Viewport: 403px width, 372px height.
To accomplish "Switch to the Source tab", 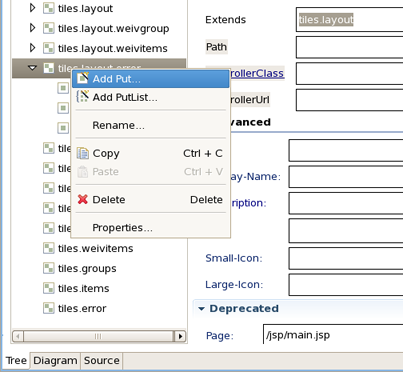I will (102, 360).
